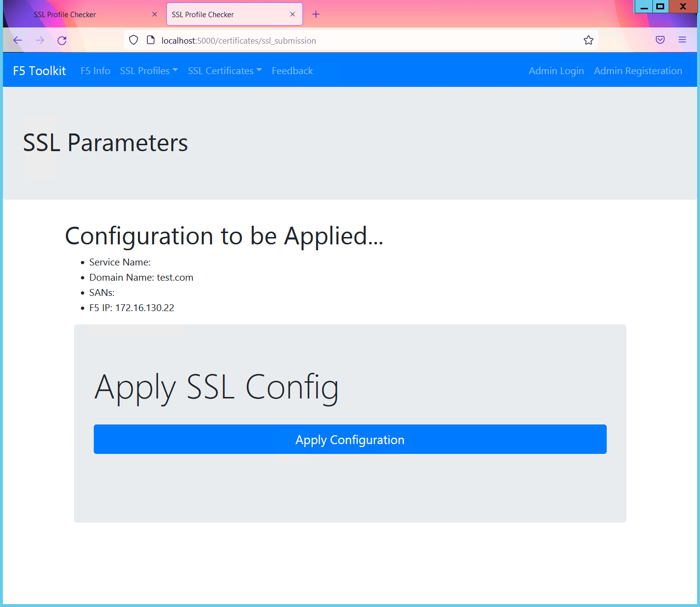Screen dimensions: 700x607
Task: Open a new browser tab
Action: coord(316,14)
